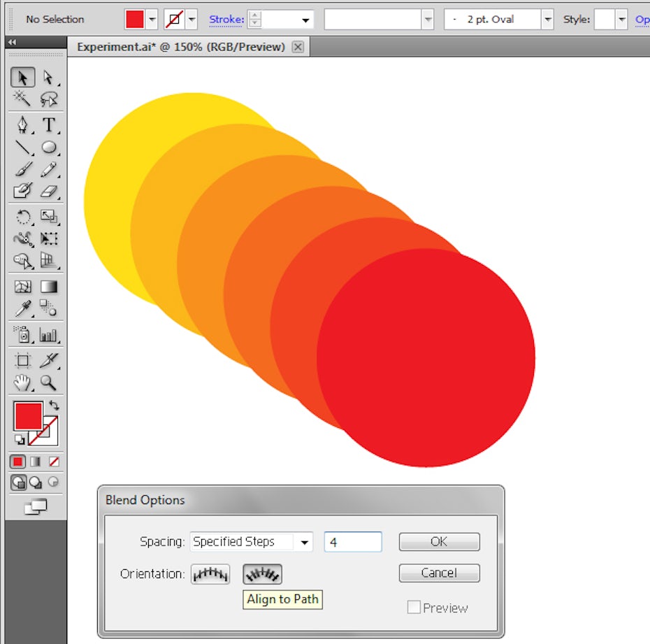650x644 pixels.
Task: Choose the Ellipse tool
Action: [x=48, y=148]
